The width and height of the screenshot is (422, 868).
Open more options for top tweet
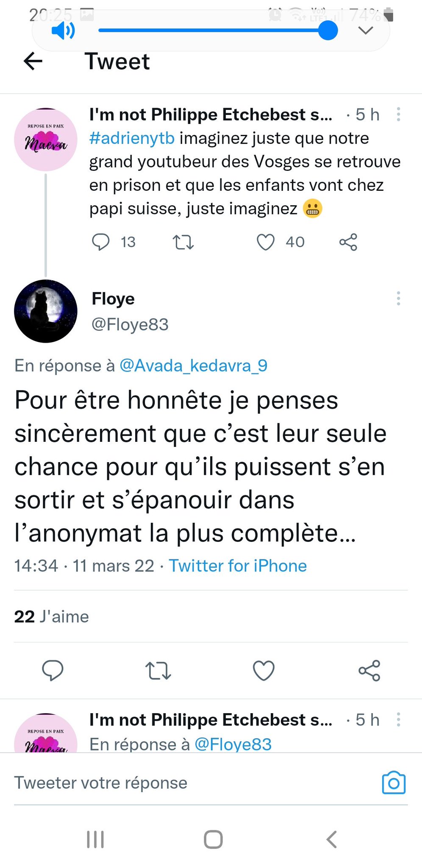398,114
